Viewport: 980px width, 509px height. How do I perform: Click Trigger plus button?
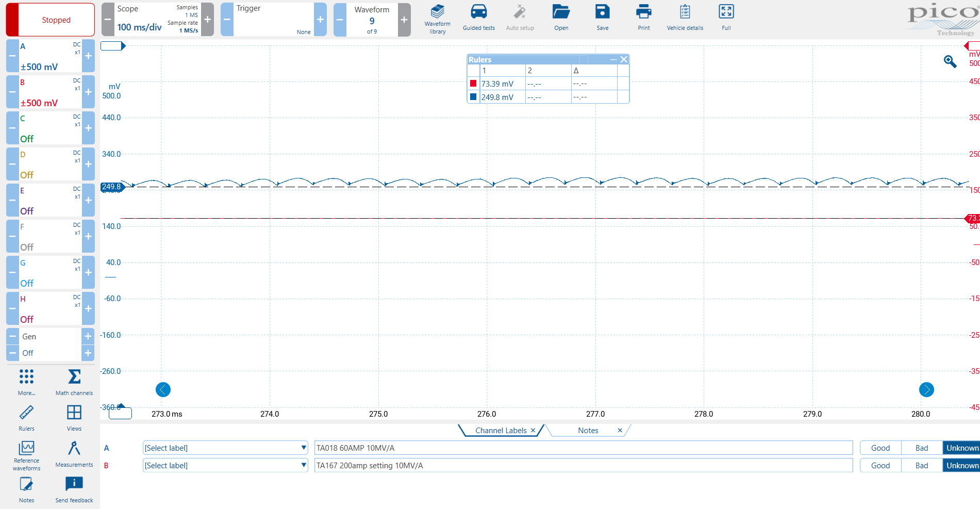coord(320,20)
